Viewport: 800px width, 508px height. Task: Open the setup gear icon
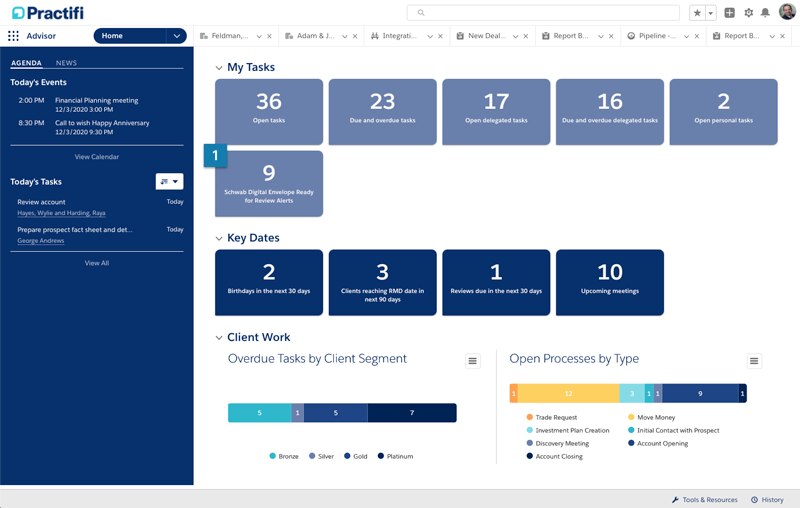(x=748, y=13)
